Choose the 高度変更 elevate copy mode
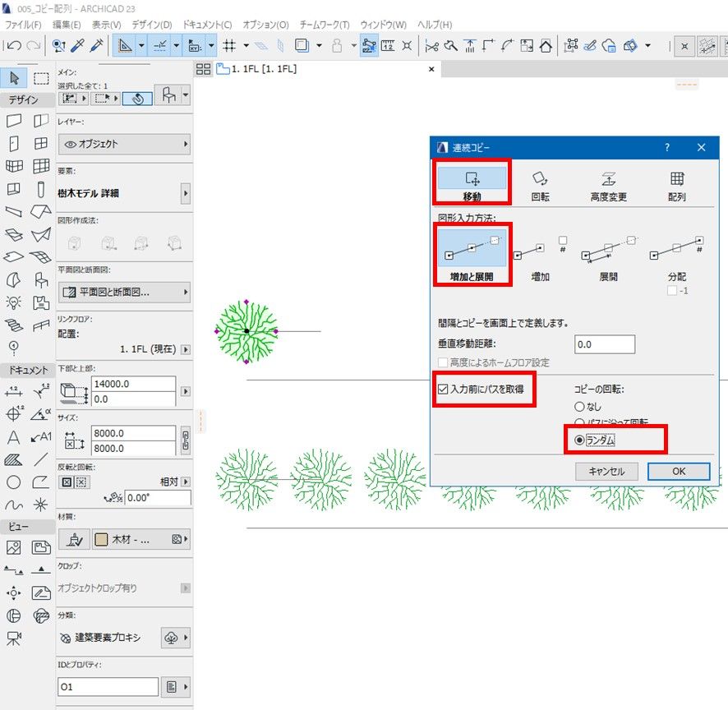 (608, 186)
